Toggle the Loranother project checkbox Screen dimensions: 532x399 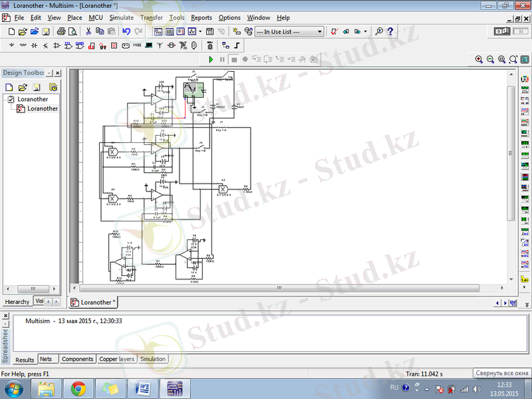(x=11, y=99)
